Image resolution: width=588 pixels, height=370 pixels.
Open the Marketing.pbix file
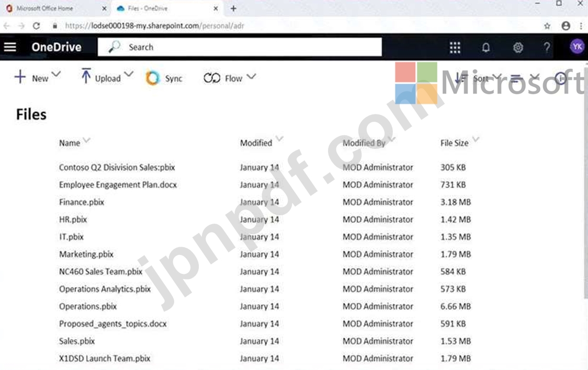pos(86,255)
